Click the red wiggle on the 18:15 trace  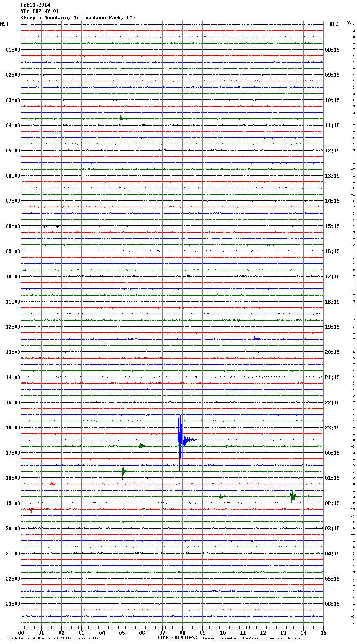(x=53, y=484)
